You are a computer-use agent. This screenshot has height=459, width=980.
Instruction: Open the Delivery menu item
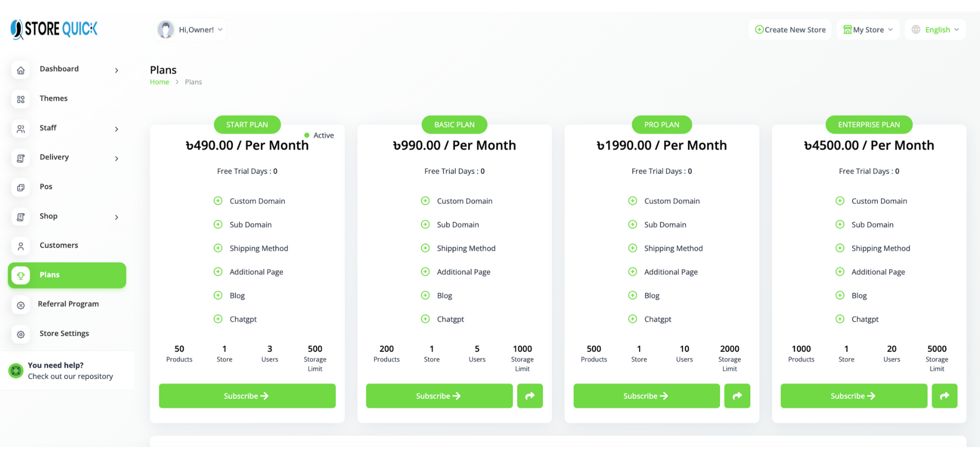[54, 157]
